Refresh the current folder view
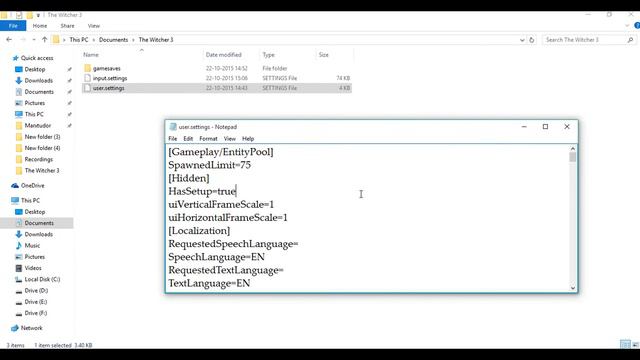Viewport: 640px width, 360px height. tap(531, 40)
